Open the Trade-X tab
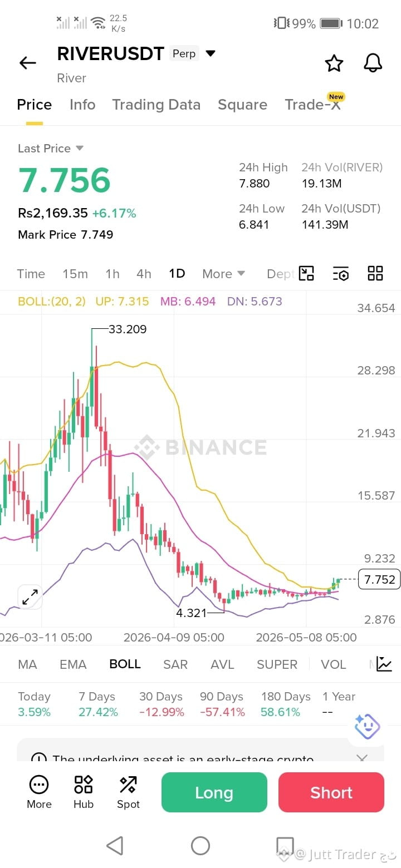This screenshot has height=868, width=401. tap(312, 105)
